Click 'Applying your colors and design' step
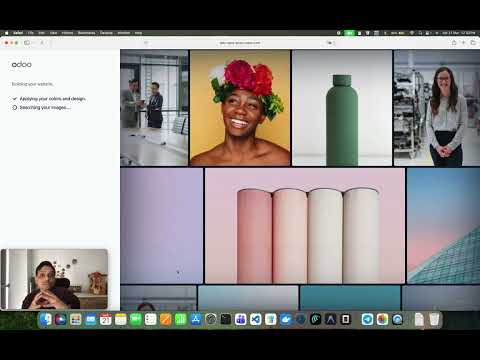 pyautogui.click(x=49, y=99)
